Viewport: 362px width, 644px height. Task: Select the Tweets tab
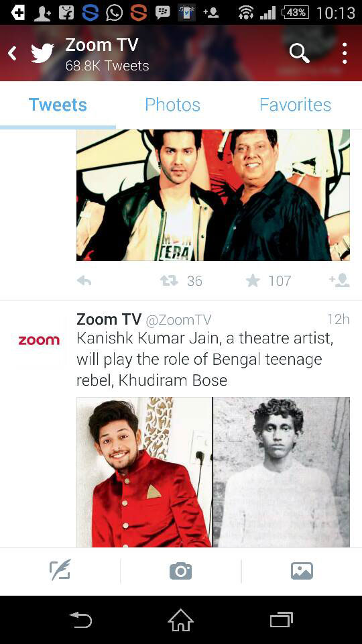click(58, 105)
